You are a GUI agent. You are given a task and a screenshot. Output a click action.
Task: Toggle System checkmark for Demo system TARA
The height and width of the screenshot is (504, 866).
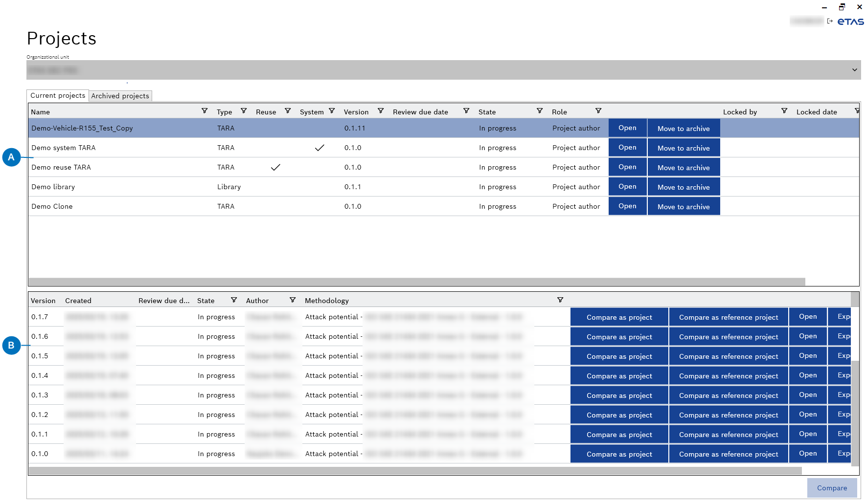(x=319, y=148)
